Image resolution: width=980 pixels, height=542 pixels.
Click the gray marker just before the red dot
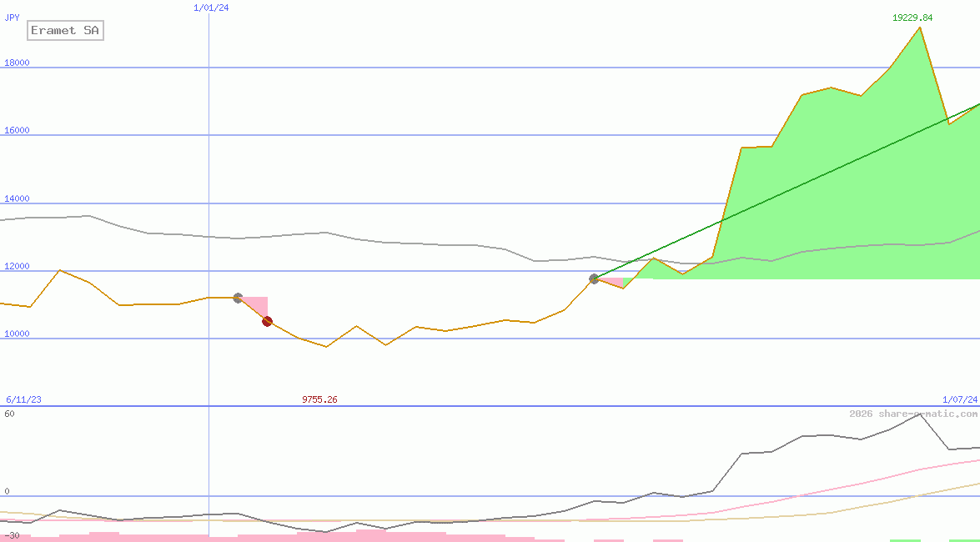tap(239, 299)
